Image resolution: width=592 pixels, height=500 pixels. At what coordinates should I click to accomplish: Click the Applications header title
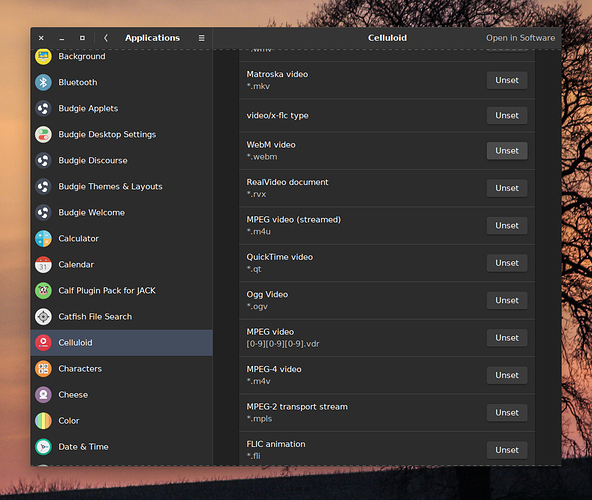click(153, 38)
